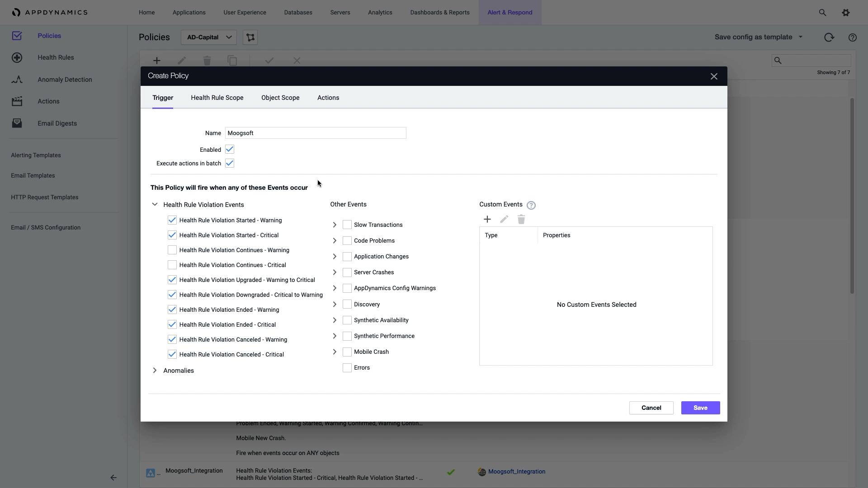The image size is (868, 488).
Task: Collapse Health Rule Violation Events section
Action: click(155, 204)
